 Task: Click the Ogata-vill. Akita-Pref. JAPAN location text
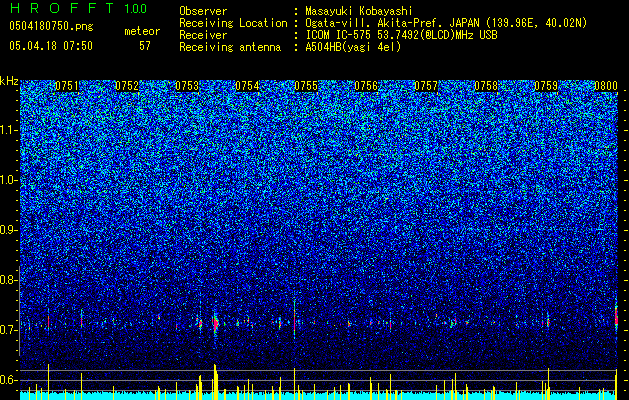[x=446, y=23]
